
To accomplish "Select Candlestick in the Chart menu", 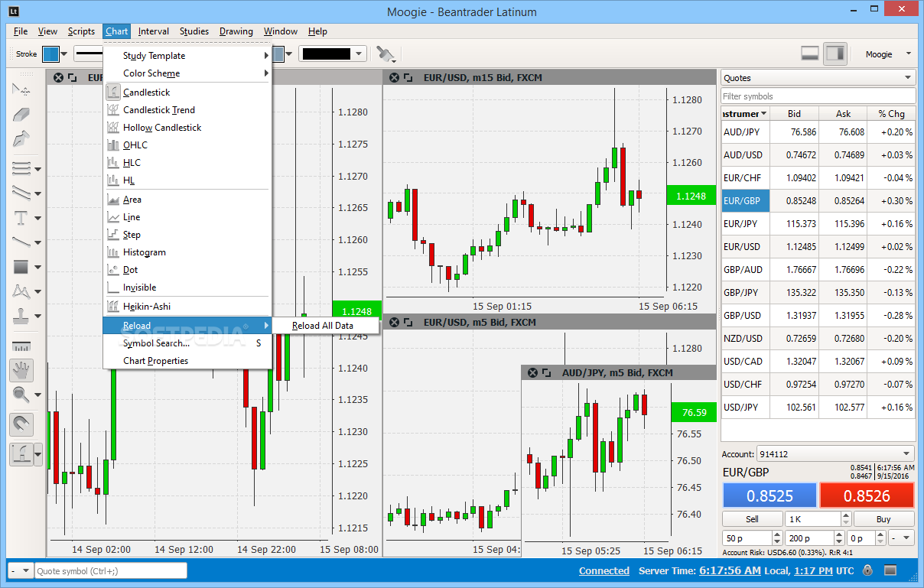I will [x=187, y=93].
